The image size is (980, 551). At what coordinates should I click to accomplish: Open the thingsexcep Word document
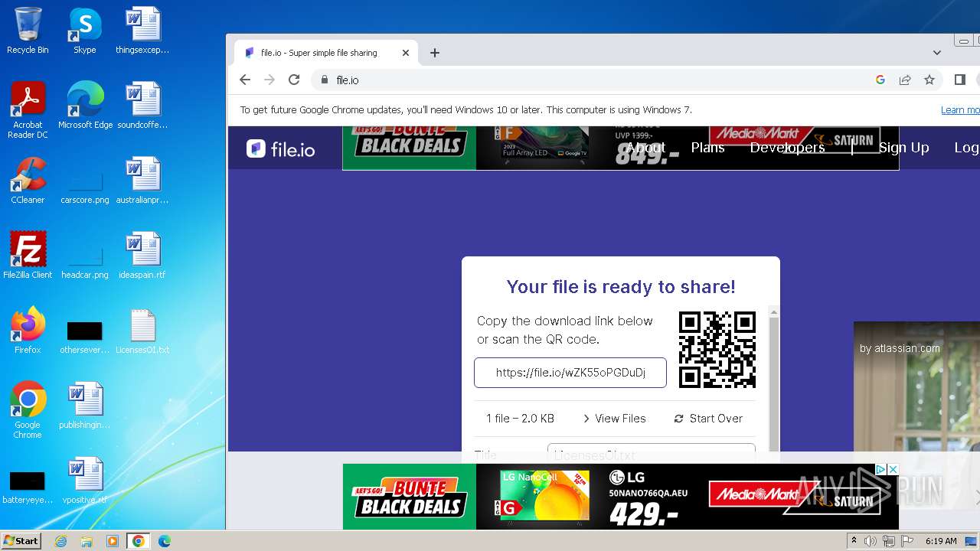[x=142, y=31]
